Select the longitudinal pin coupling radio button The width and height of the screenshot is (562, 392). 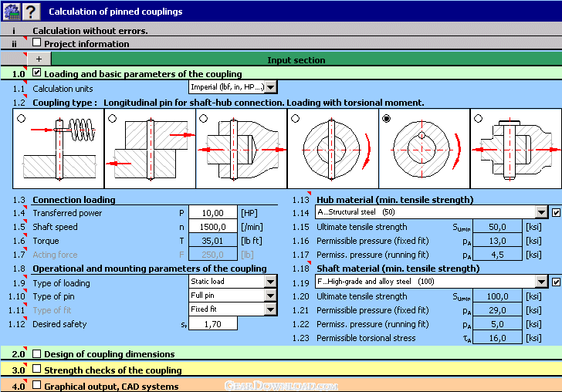point(387,118)
